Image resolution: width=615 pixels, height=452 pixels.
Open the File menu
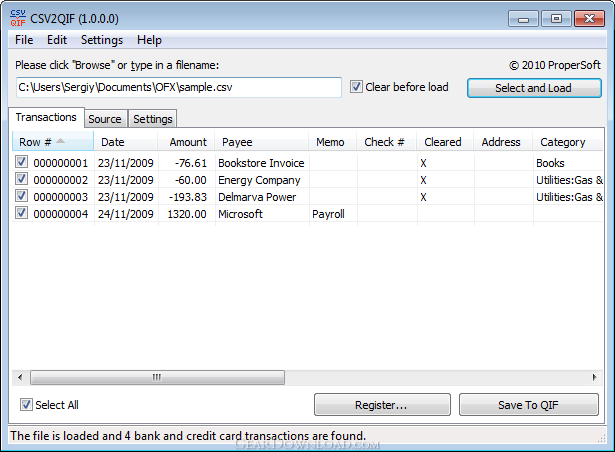(x=24, y=40)
